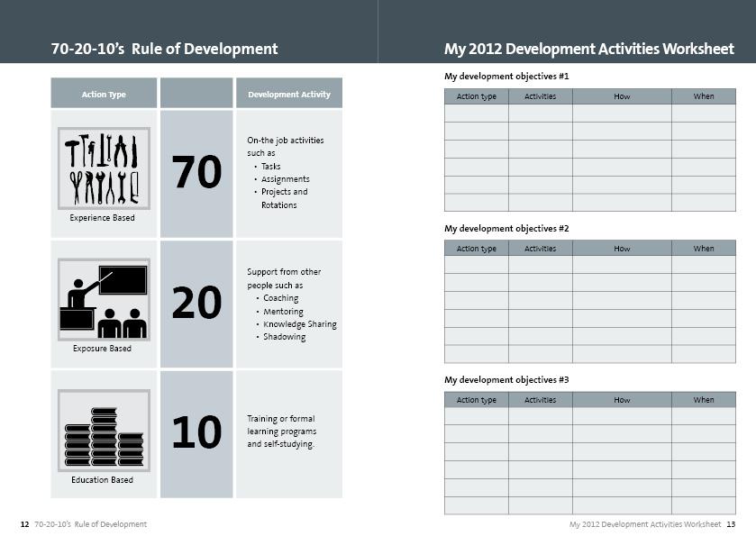Click the tools icon above Experience Based
This screenshot has width=756, height=536.
104,169
